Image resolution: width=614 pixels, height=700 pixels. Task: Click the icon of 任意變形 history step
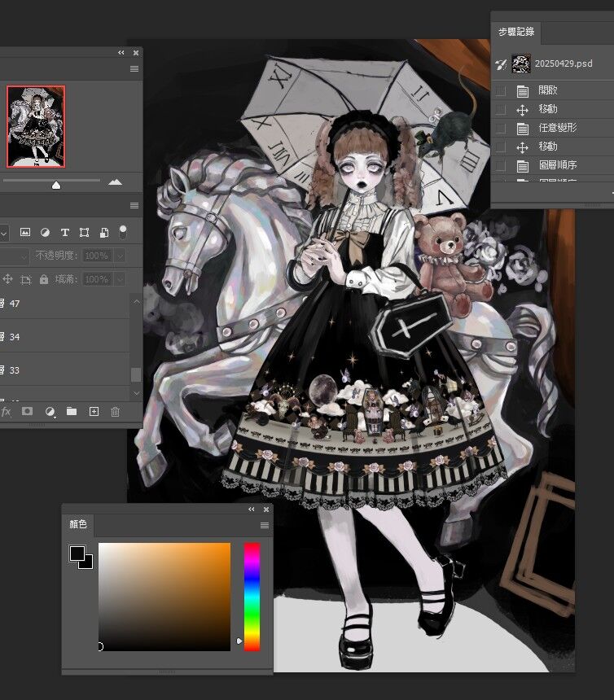click(523, 129)
